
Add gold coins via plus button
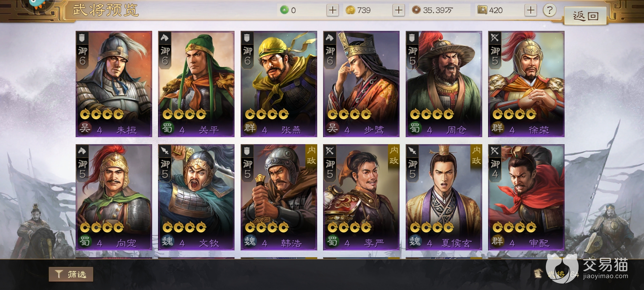point(398,10)
